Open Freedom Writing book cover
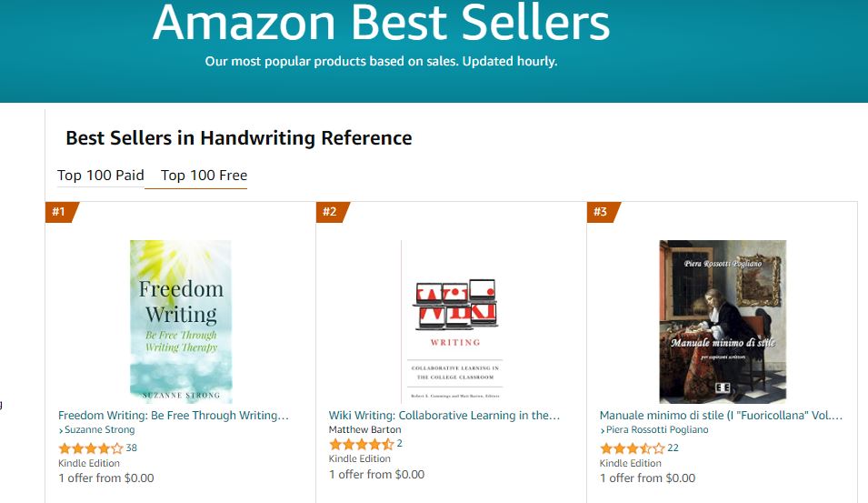Viewport: 868px width, 503px height. point(181,321)
